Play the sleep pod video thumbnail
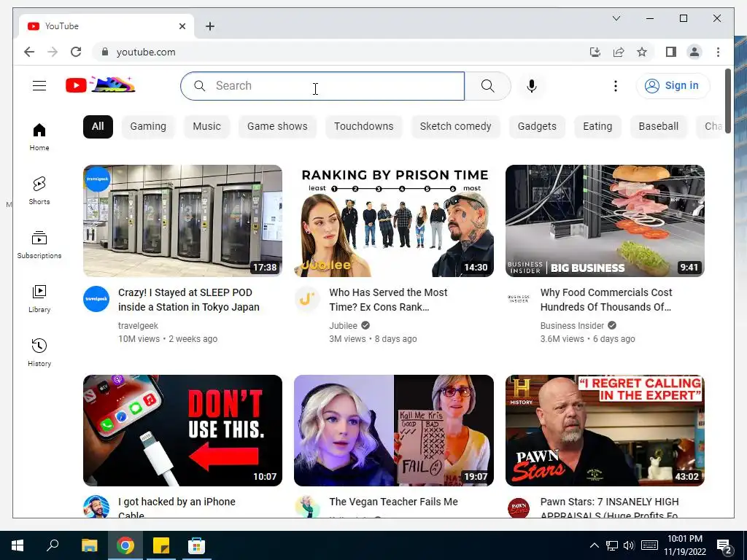The width and height of the screenshot is (747, 560). tap(182, 220)
